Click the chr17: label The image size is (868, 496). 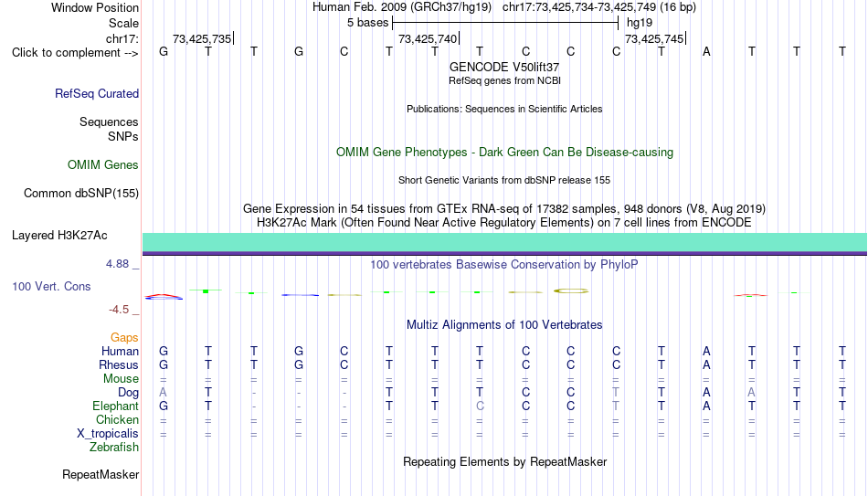click(122, 38)
